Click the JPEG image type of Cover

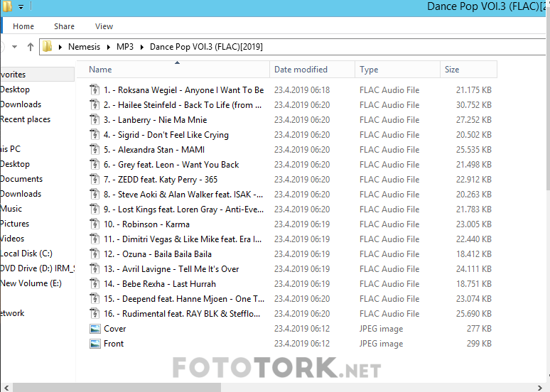click(382, 329)
